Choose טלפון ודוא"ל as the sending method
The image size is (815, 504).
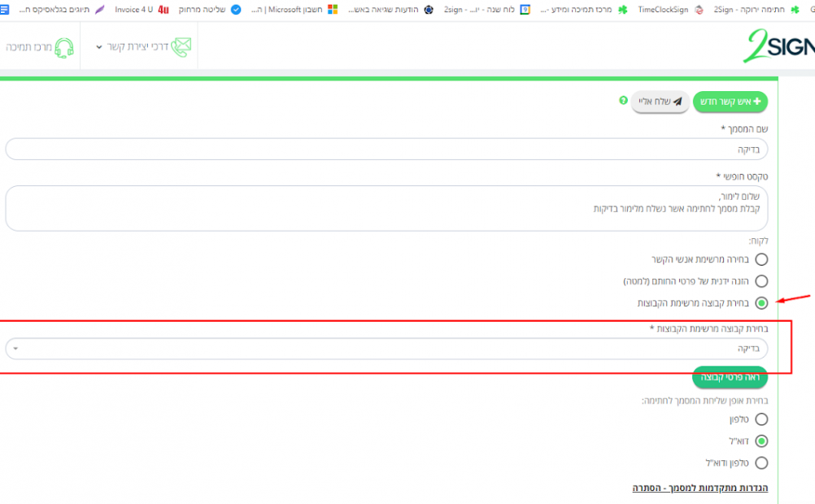[761, 463]
